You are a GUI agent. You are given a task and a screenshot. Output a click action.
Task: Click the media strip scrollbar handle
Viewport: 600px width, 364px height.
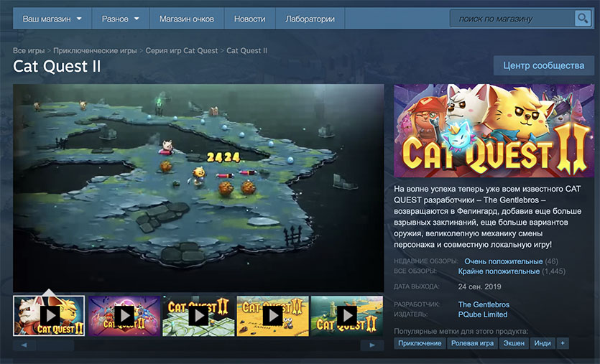tap(55, 345)
